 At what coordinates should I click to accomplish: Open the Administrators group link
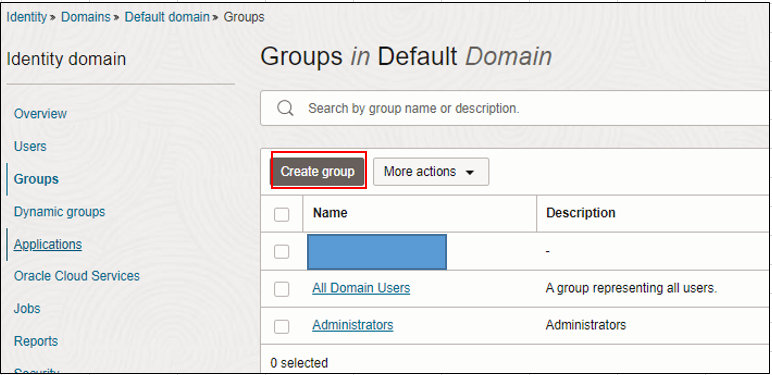353,325
